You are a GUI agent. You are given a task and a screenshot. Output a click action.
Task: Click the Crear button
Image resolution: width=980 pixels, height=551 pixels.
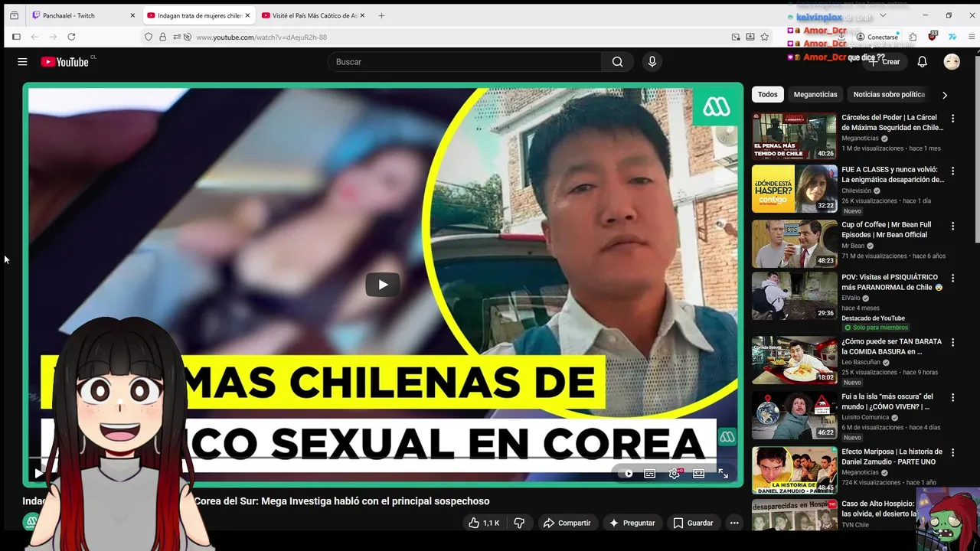pos(884,62)
